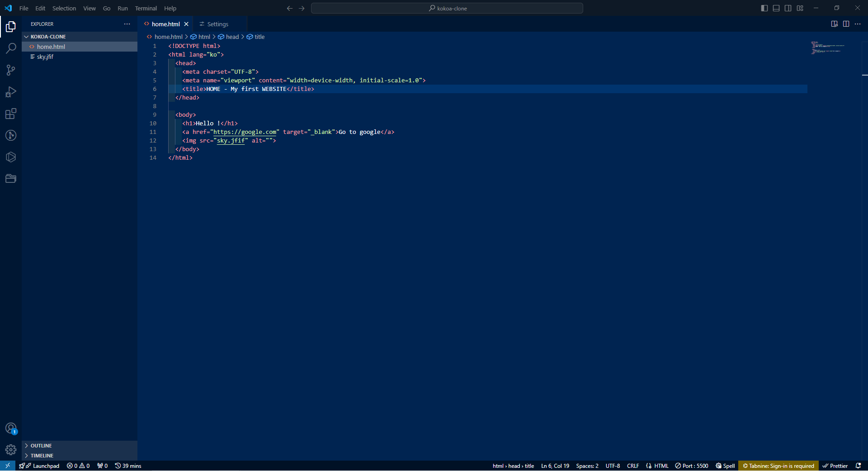Go forward with the right arrow

coord(302,8)
